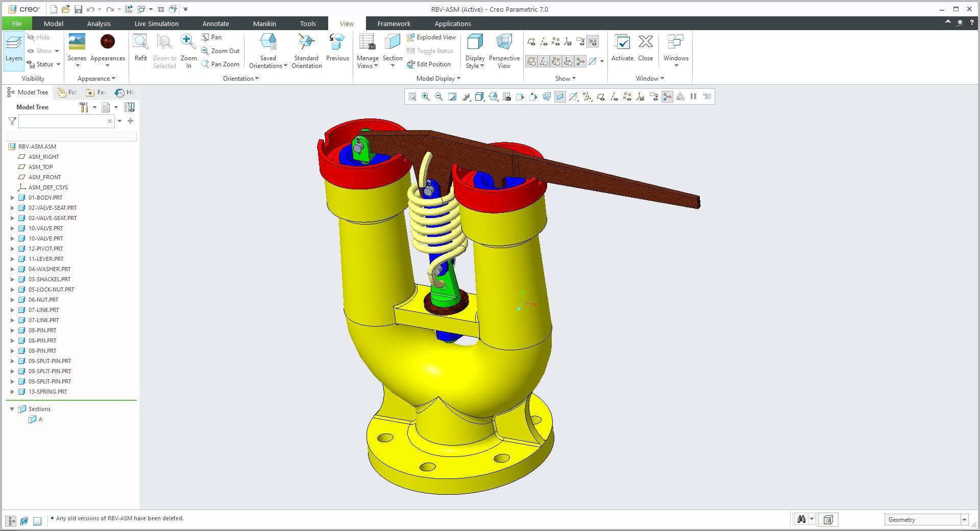Open the Live Simulation tab
Viewport: 980px width, 531px height.
click(x=157, y=23)
